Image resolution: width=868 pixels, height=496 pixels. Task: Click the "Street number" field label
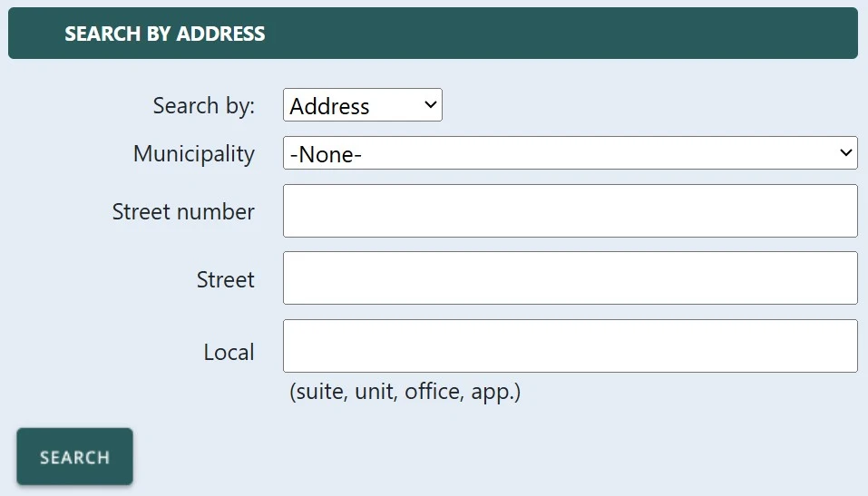pos(183,212)
